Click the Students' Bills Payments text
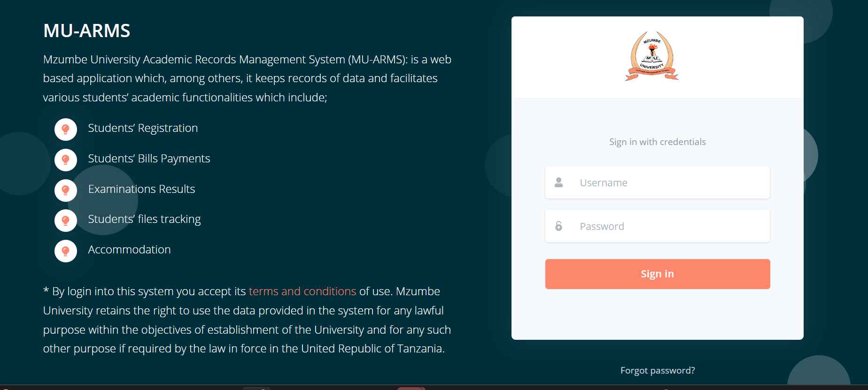This screenshot has width=868, height=390. coord(149,159)
